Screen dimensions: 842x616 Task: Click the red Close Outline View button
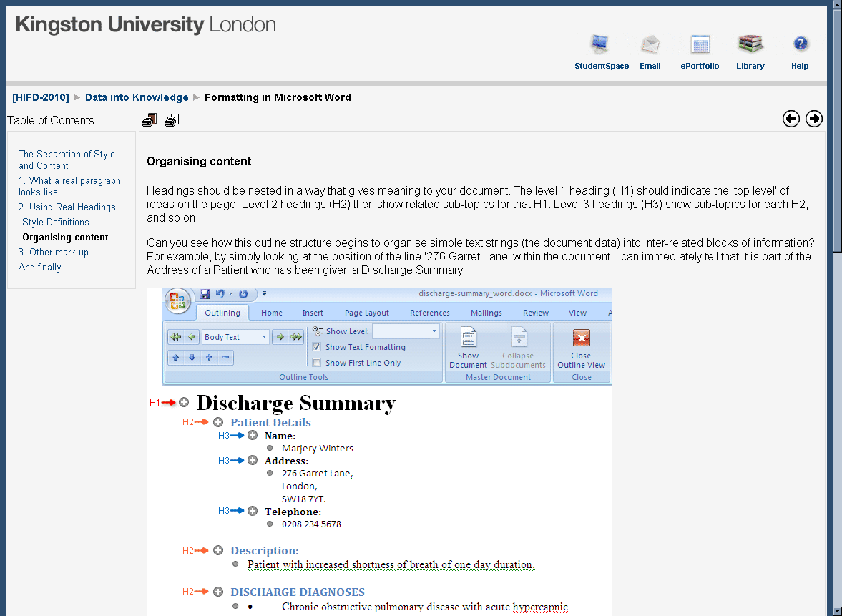tap(581, 348)
